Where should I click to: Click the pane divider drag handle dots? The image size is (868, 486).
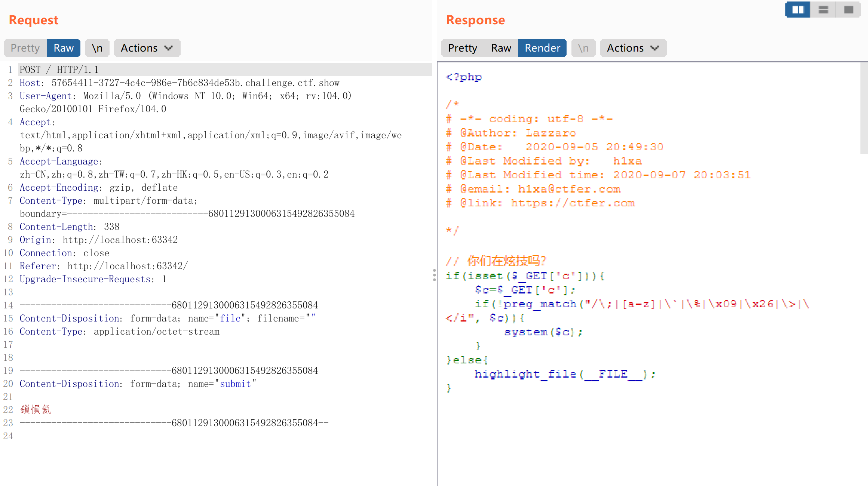[434, 275]
